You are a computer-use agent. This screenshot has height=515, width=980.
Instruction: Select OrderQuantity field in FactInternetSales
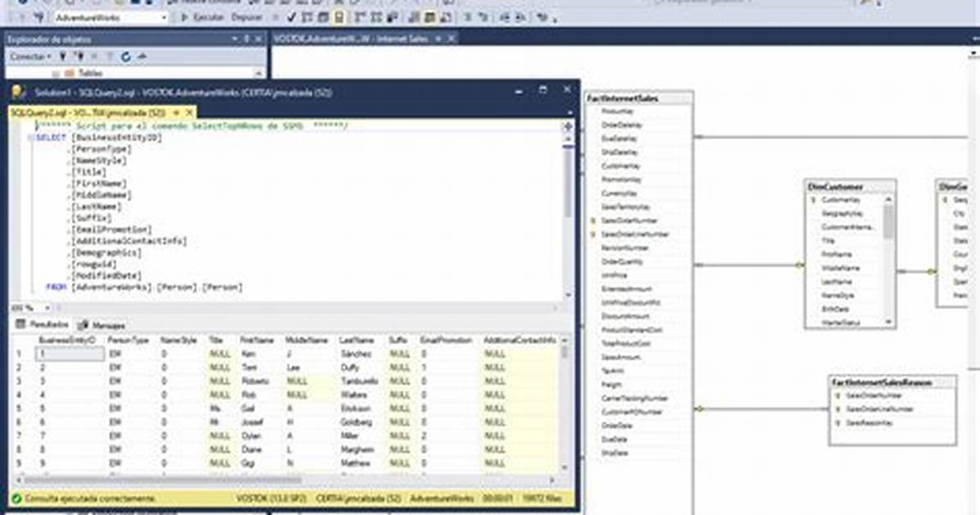click(x=622, y=262)
